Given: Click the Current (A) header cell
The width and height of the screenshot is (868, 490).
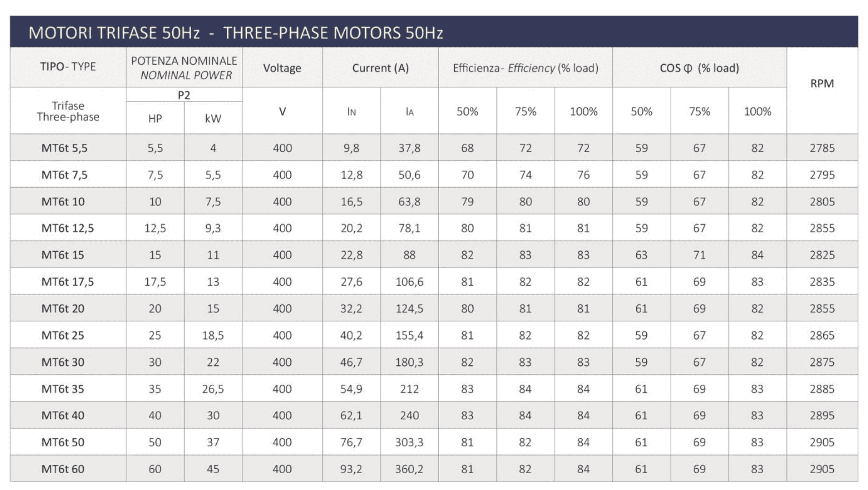Looking at the screenshot, I should [380, 68].
